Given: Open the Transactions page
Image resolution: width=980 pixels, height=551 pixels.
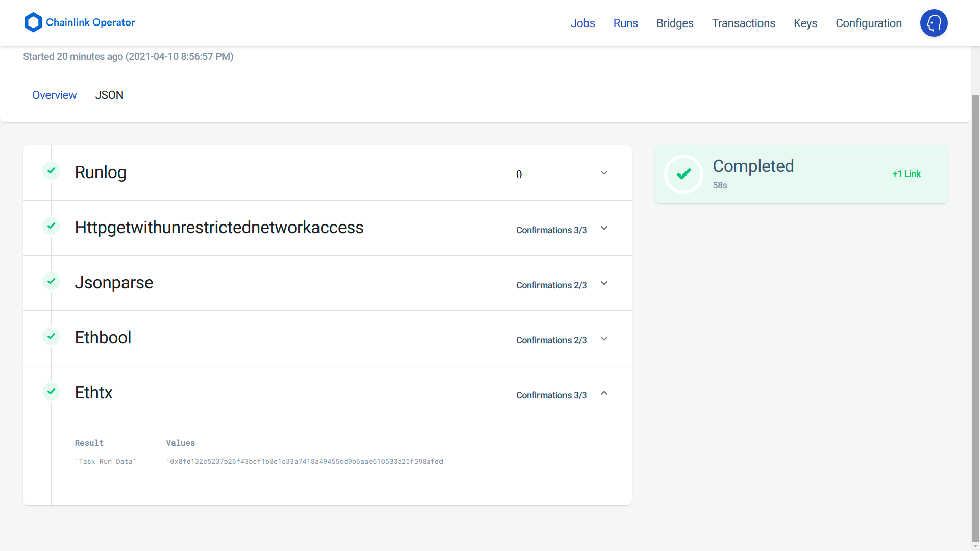Looking at the screenshot, I should 743,23.
